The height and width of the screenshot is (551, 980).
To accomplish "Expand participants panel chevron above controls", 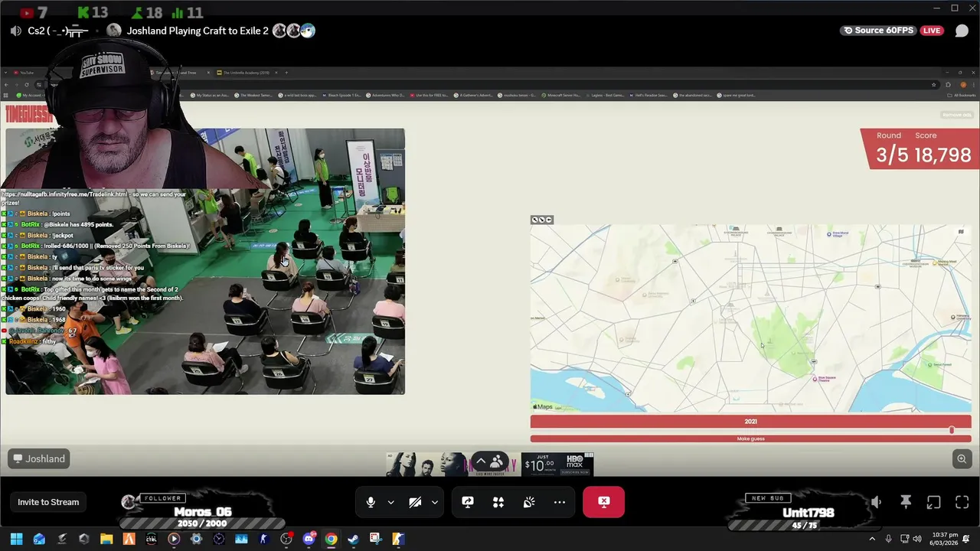I will tap(481, 461).
